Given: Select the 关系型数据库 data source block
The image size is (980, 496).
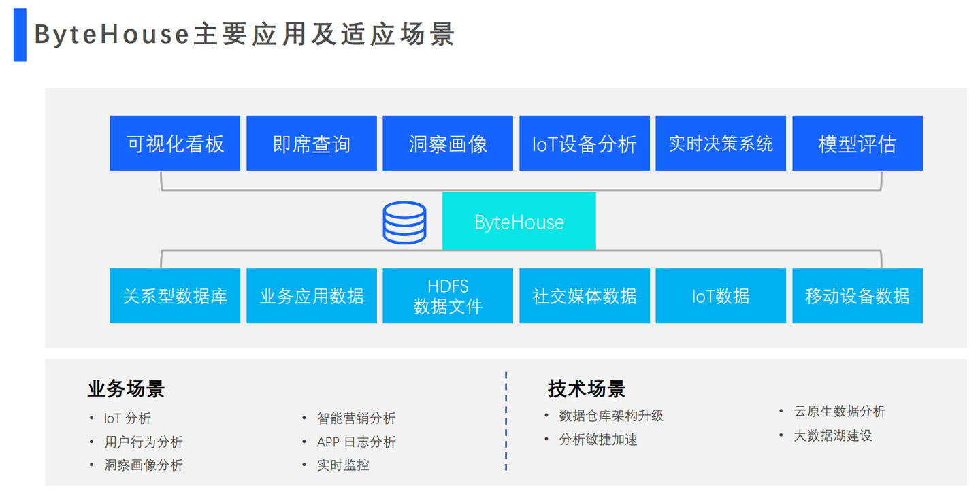Looking at the screenshot, I should pyautogui.click(x=175, y=295).
